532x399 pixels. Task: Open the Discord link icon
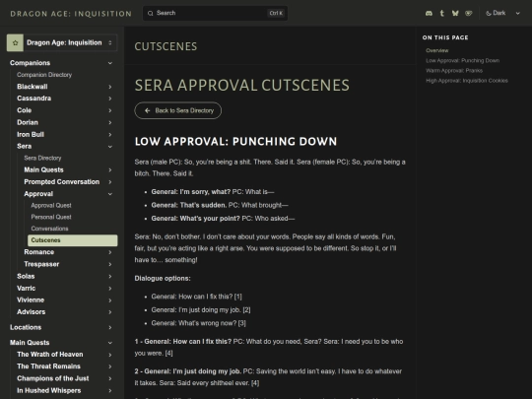pos(429,13)
